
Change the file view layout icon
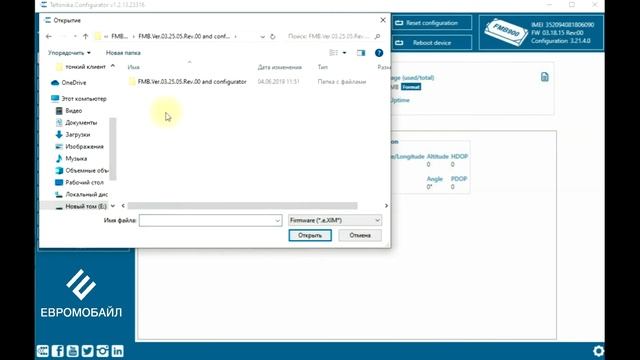(333, 53)
